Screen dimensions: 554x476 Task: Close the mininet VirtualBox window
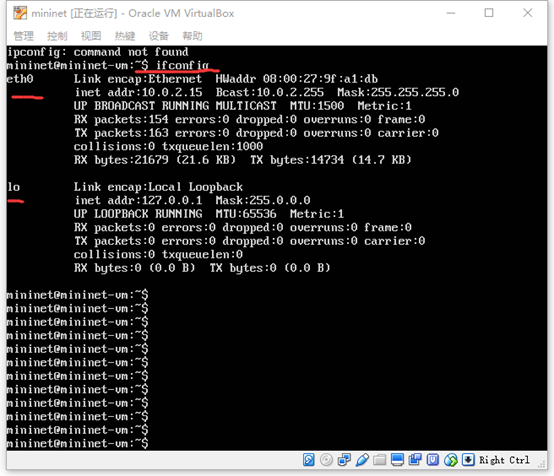coord(528,13)
